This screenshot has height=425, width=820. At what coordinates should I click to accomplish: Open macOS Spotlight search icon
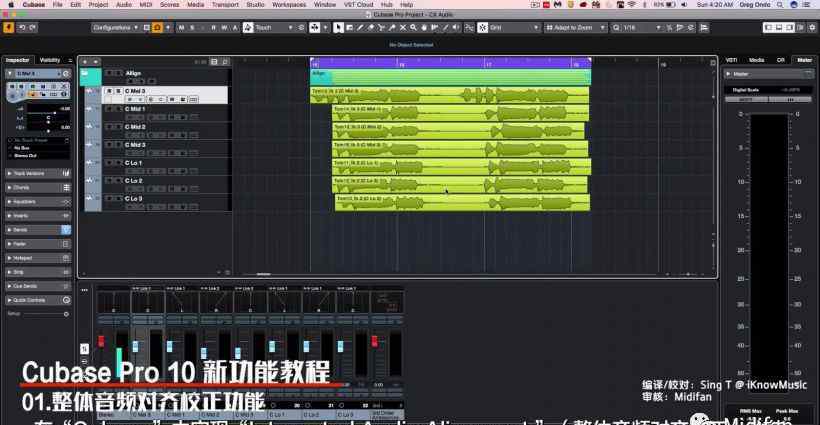pos(780,4)
